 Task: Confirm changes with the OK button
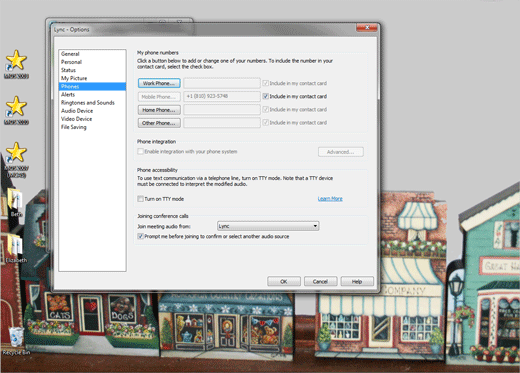click(x=284, y=281)
